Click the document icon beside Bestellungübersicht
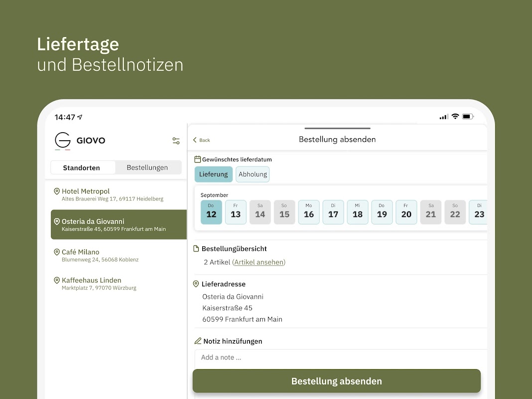The width and height of the screenshot is (532, 399). point(196,248)
